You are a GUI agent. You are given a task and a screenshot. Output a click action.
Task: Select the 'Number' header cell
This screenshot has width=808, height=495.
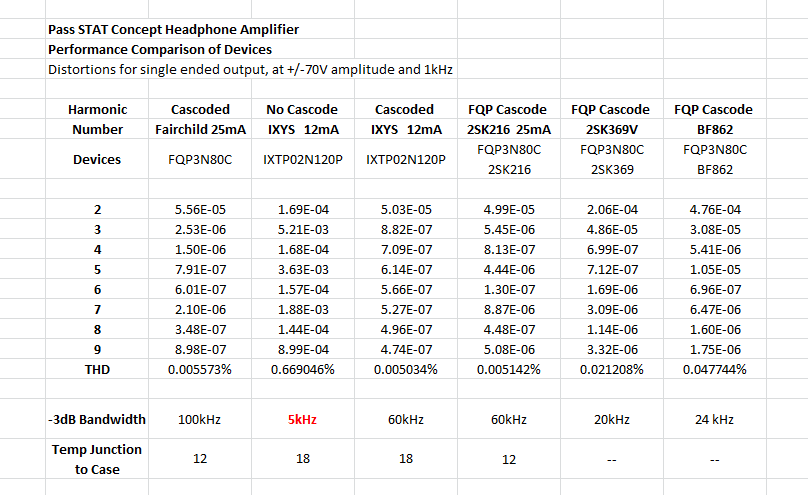(97, 129)
